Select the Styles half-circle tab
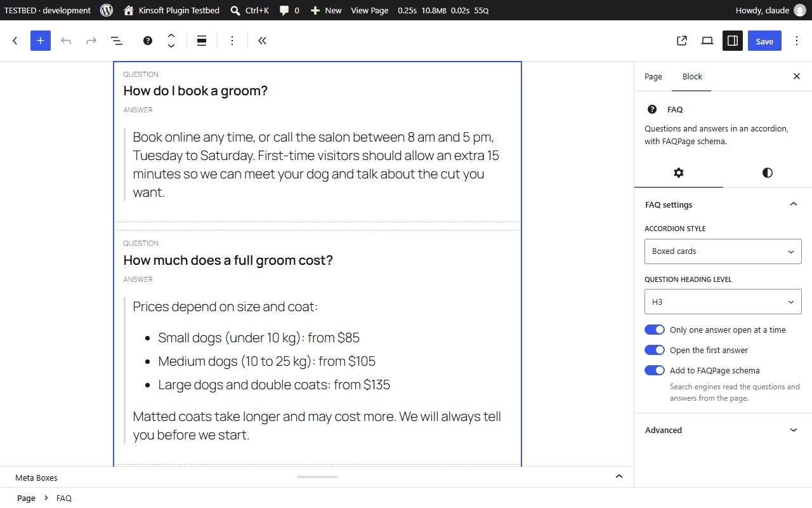 pyautogui.click(x=768, y=173)
